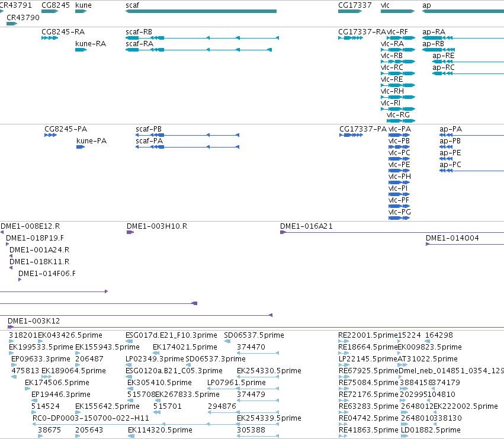Click the LD01882.5prime EST label
Screen dimensions: 504x439
click(x=431, y=430)
